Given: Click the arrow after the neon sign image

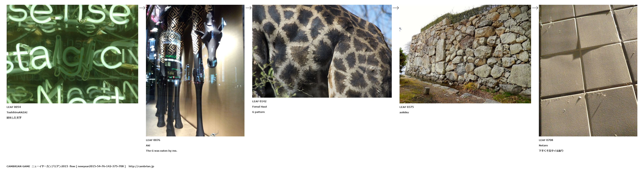Looking at the screenshot, I should click(142, 8).
